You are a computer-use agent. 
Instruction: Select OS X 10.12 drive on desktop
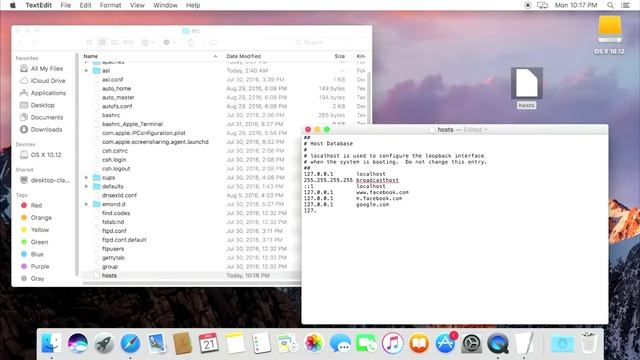pyautogui.click(x=609, y=35)
